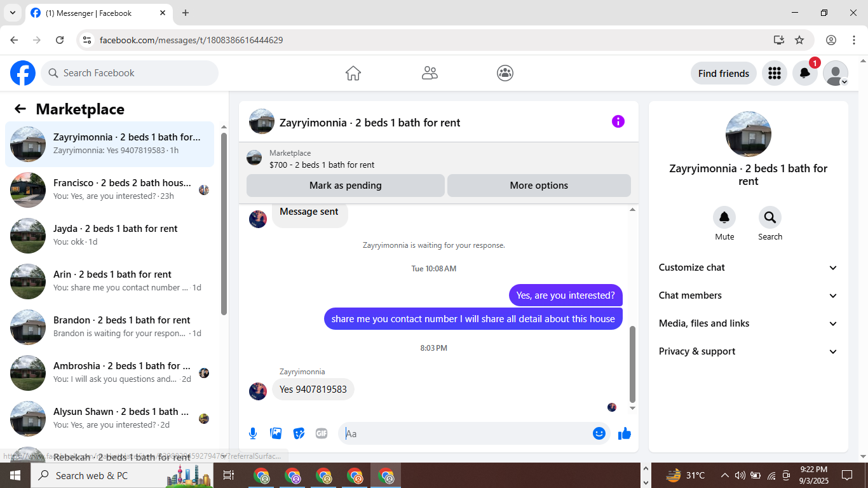Image resolution: width=868 pixels, height=488 pixels.
Task: Click the chat header listing thumbnail
Action: tap(262, 121)
